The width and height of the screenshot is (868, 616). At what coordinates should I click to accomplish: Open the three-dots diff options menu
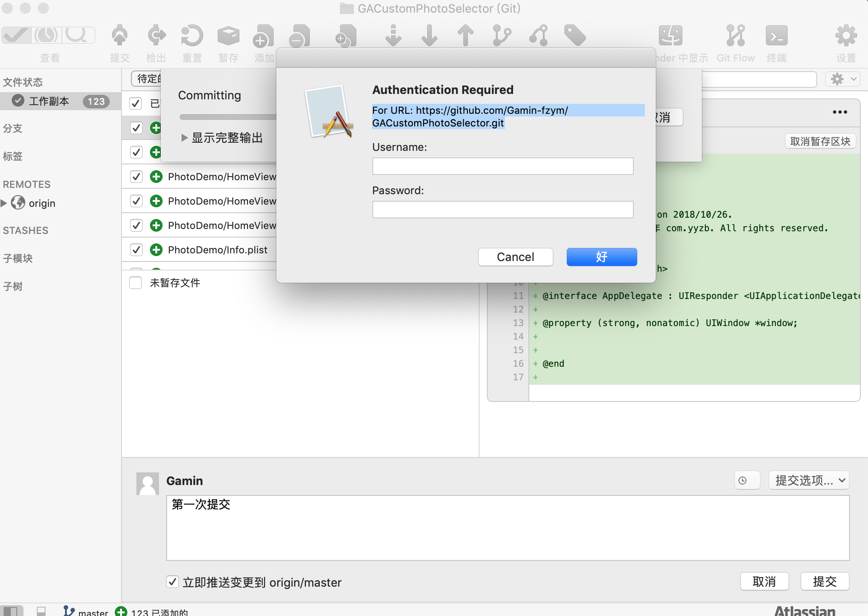(x=840, y=112)
